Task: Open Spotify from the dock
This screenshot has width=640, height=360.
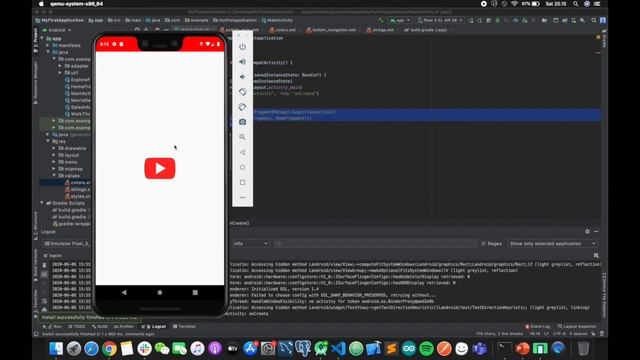Action: click(427, 349)
